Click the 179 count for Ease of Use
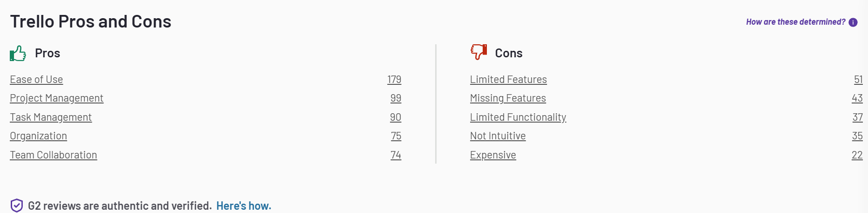This screenshot has height=213, width=868. (394, 80)
